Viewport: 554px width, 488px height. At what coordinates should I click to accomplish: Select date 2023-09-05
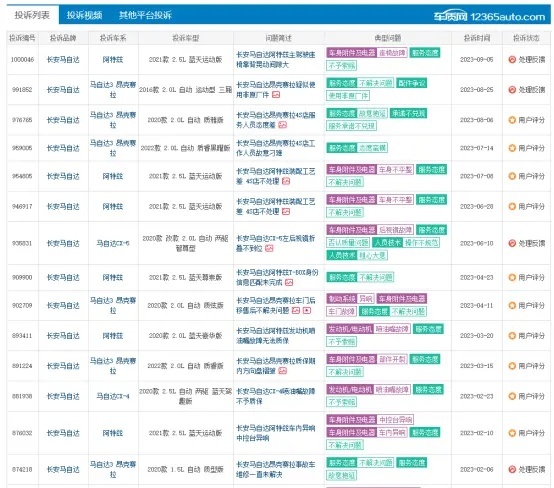click(477, 59)
